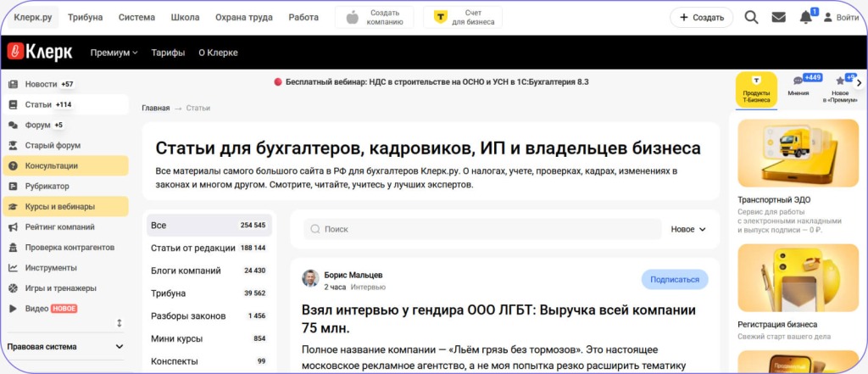This screenshot has width=868, height=374.
Task: Open Мнения tab with +449 badge
Action: (x=798, y=87)
